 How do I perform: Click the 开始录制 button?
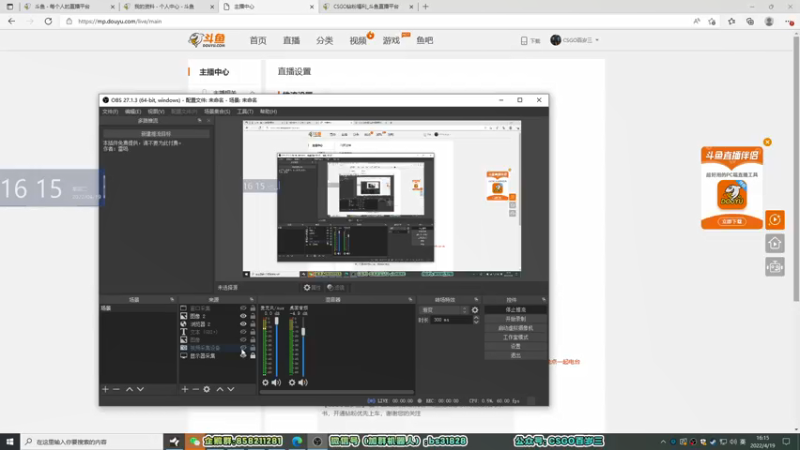515,319
